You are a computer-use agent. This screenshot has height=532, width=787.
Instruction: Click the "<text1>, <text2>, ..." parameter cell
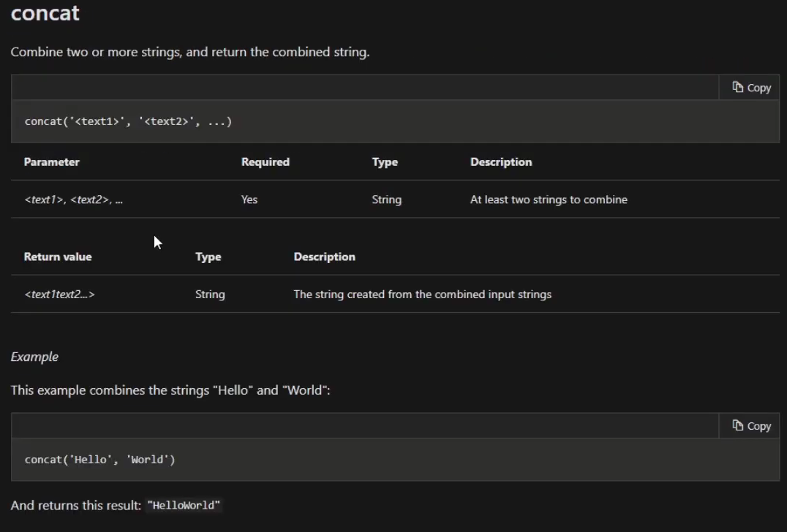[73, 199]
